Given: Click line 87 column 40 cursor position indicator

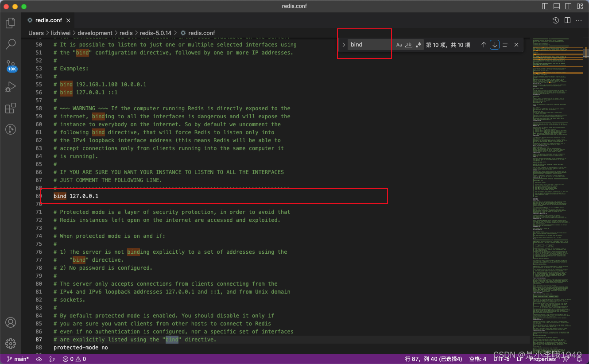Looking at the screenshot, I should (434, 359).
